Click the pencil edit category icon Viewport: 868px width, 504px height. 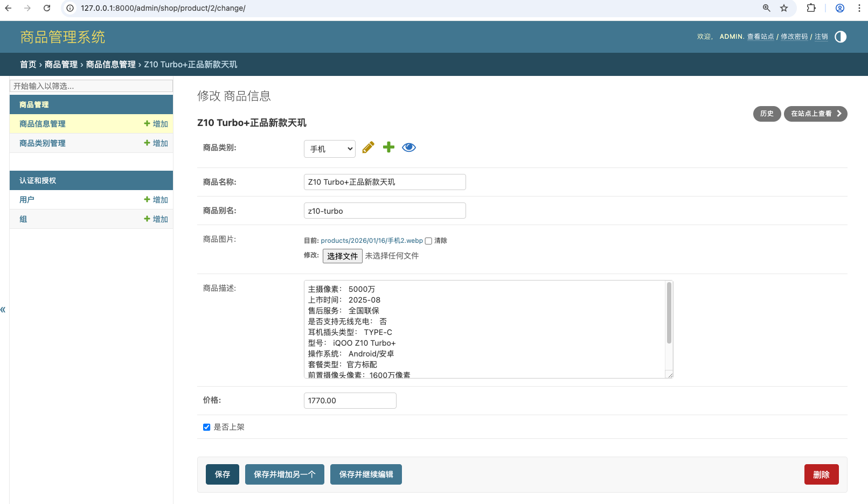pyautogui.click(x=369, y=148)
